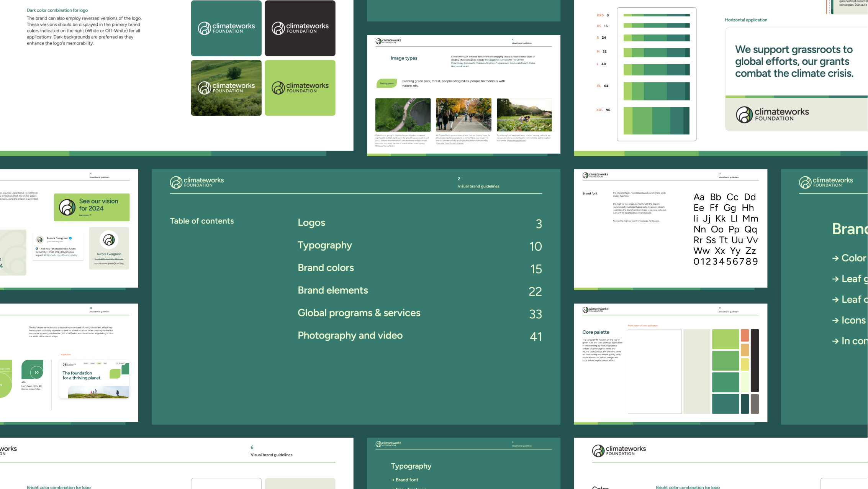Click the emblem in the 'See our vision' banner
The image size is (868, 489).
67,207
